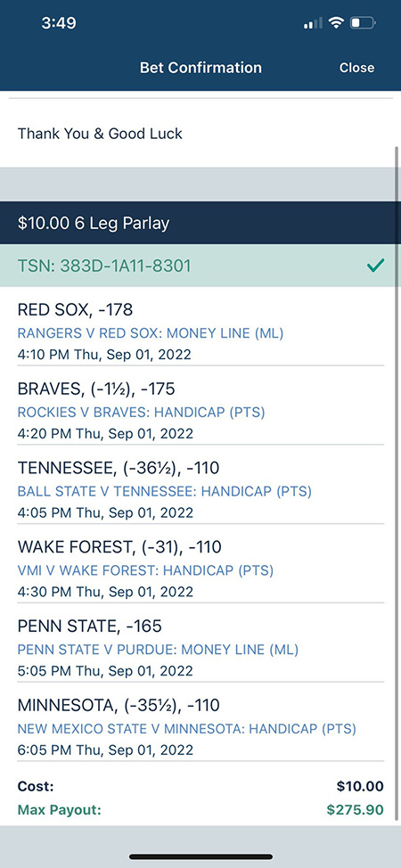Tap the green checkmark beside TSN number
This screenshot has width=401, height=868.
coord(375,266)
